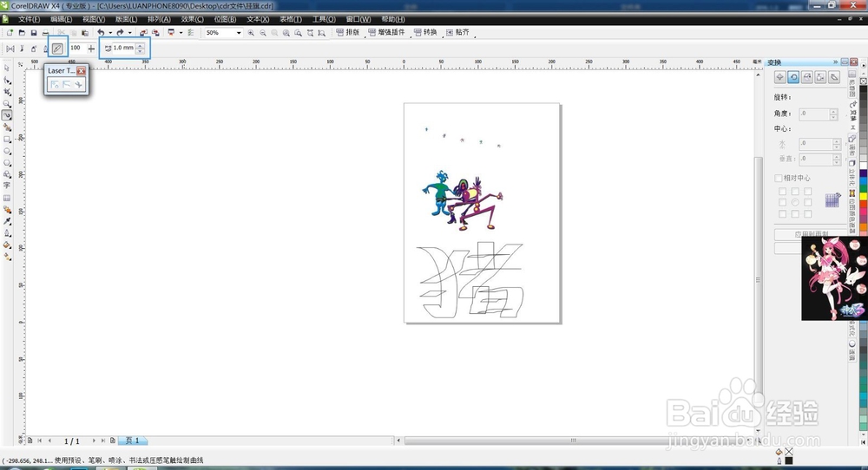Image resolution: width=868 pixels, height=470 pixels.
Task: Select the Preset artistic media mode icon
Action: (x=10, y=49)
